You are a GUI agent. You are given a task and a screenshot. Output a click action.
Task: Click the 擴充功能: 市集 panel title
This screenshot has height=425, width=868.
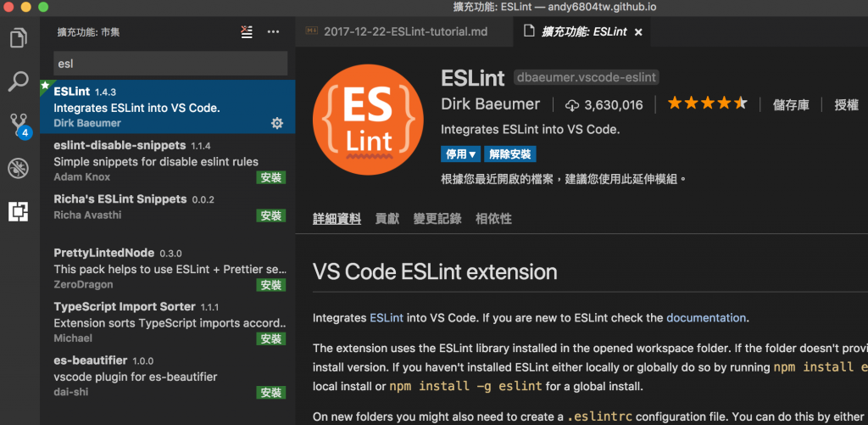click(x=88, y=32)
